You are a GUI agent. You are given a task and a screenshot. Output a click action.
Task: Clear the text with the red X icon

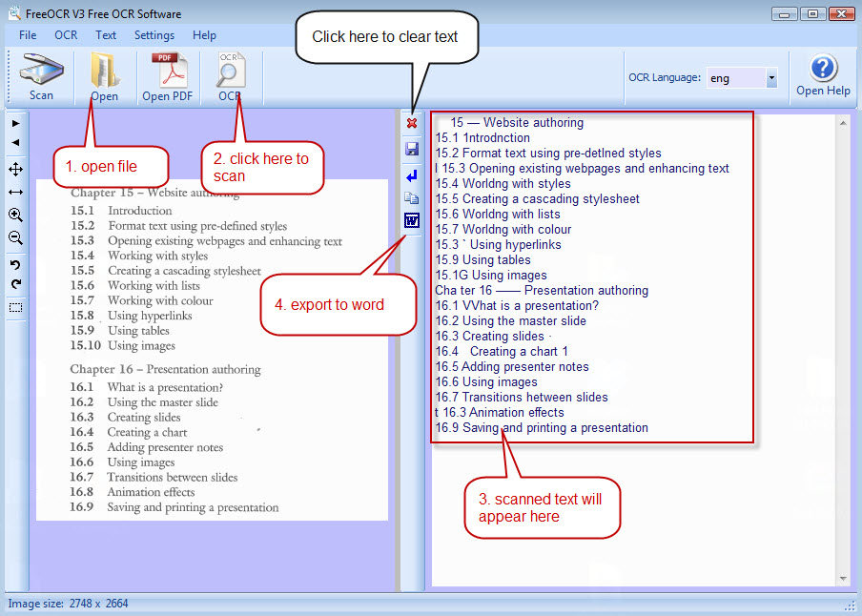412,124
